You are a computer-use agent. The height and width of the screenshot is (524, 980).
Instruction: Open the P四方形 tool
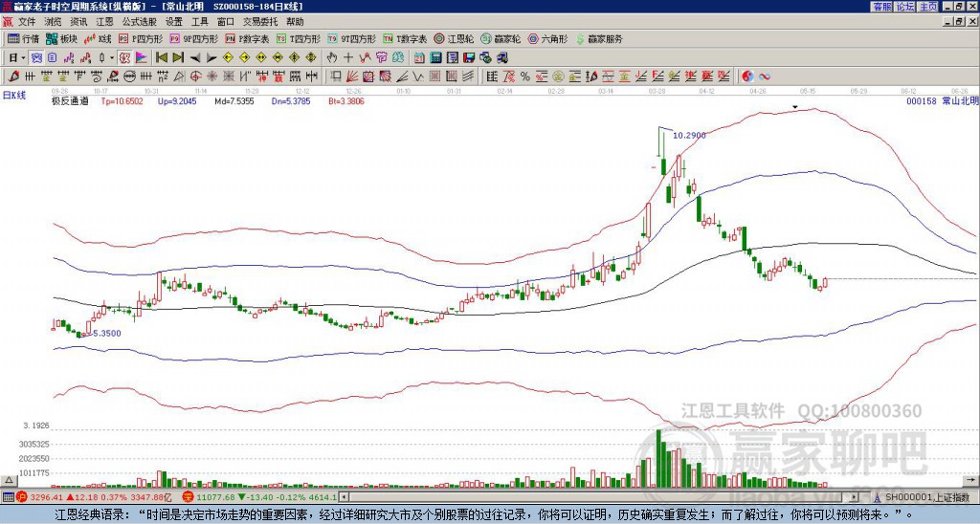[x=141, y=38]
